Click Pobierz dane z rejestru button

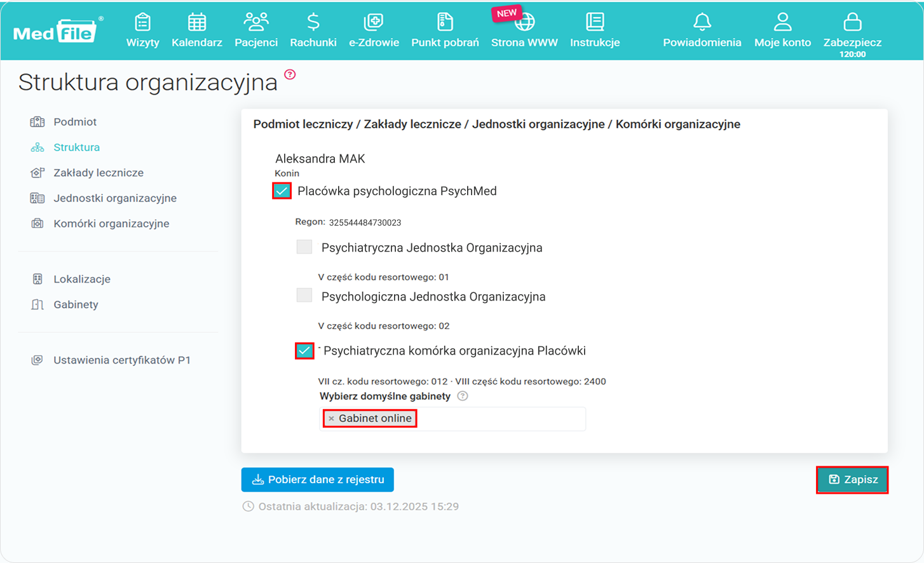click(x=317, y=480)
